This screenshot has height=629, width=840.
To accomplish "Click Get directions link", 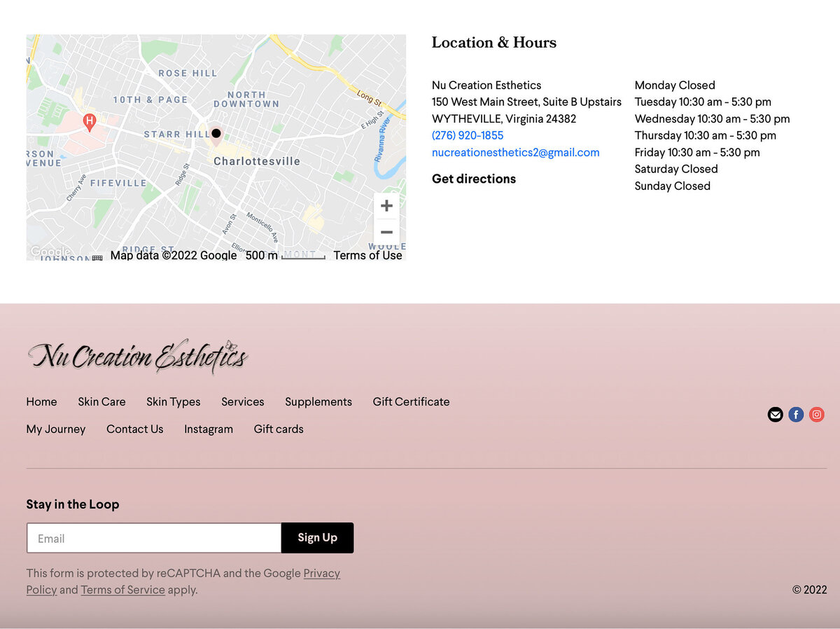I will (x=474, y=179).
